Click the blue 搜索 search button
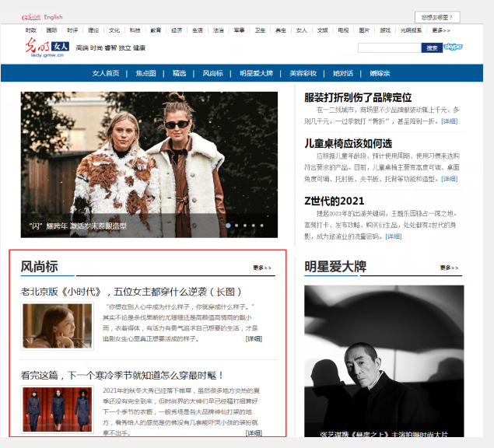The width and height of the screenshot is (494, 448). point(432,48)
